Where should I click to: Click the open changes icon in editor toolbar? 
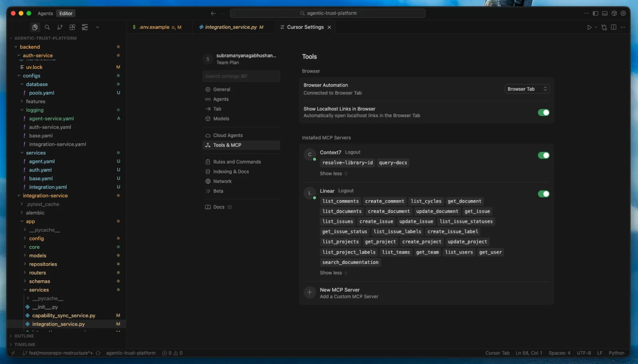point(604,27)
